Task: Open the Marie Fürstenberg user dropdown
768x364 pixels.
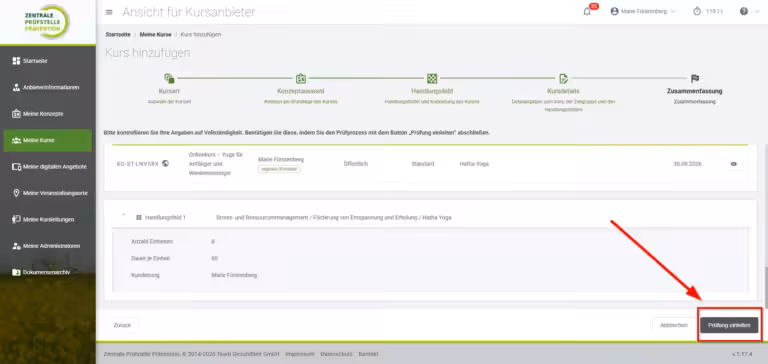Action: 643,12
